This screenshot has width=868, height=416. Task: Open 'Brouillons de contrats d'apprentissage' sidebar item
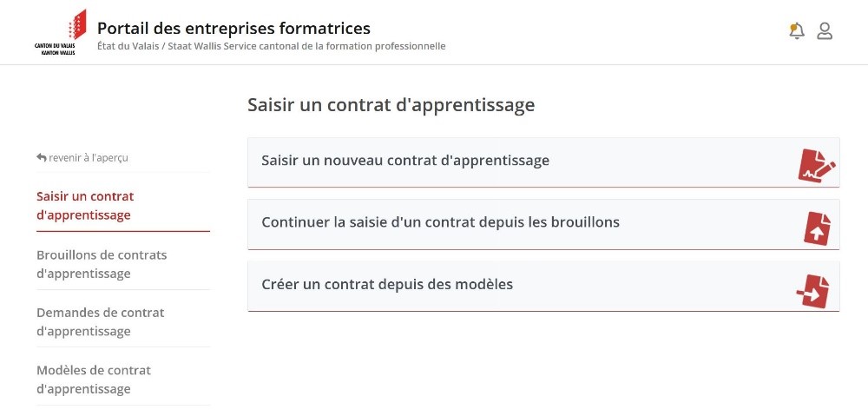(102, 264)
